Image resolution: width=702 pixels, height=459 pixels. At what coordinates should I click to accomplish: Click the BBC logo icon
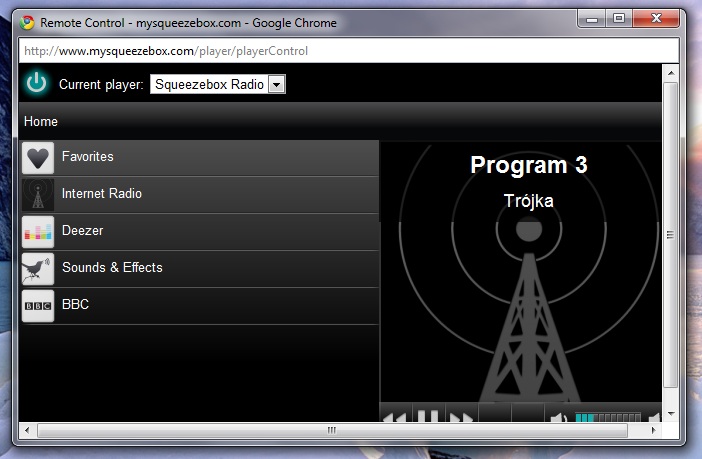(x=38, y=306)
